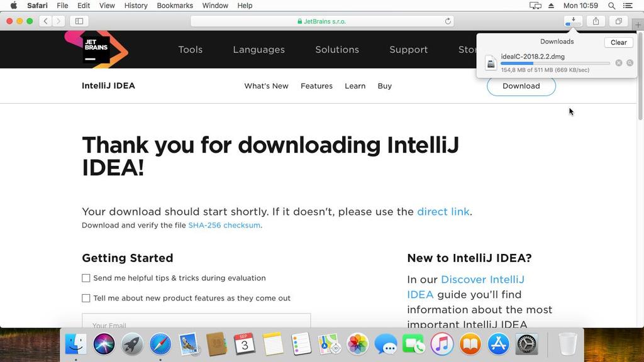This screenshot has width=644, height=362.
Task: Open the Languages navigation dropdown
Action: point(258,50)
